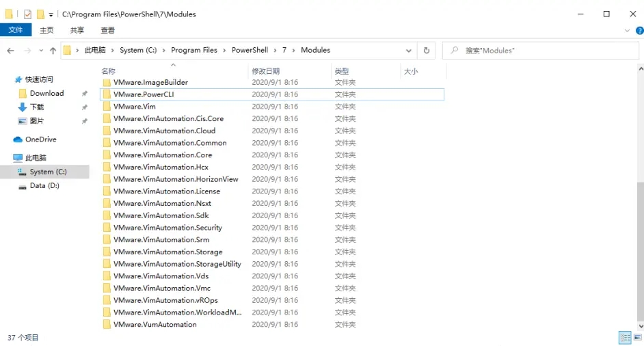Select VMware.VumAutomation folder
Image resolution: width=644 pixels, height=346 pixels.
pos(155,324)
